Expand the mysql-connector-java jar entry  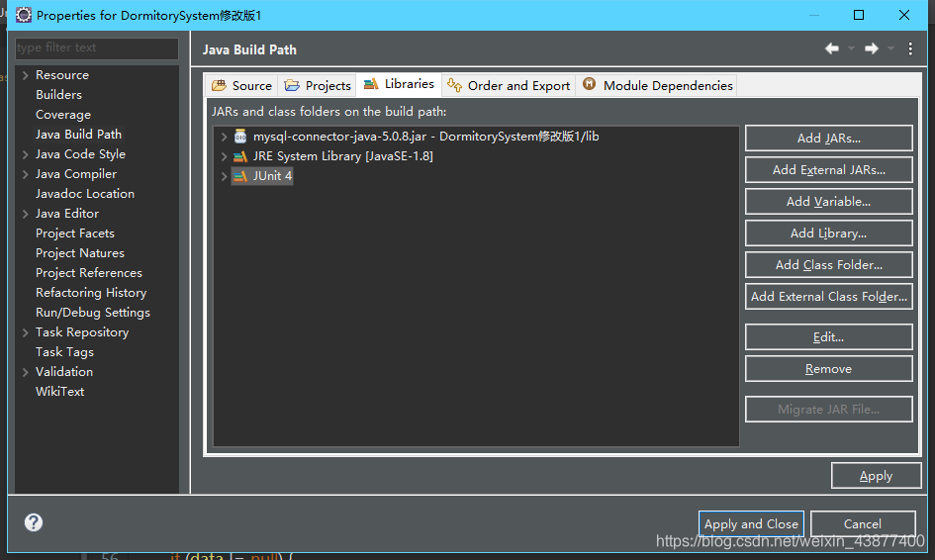(x=224, y=137)
